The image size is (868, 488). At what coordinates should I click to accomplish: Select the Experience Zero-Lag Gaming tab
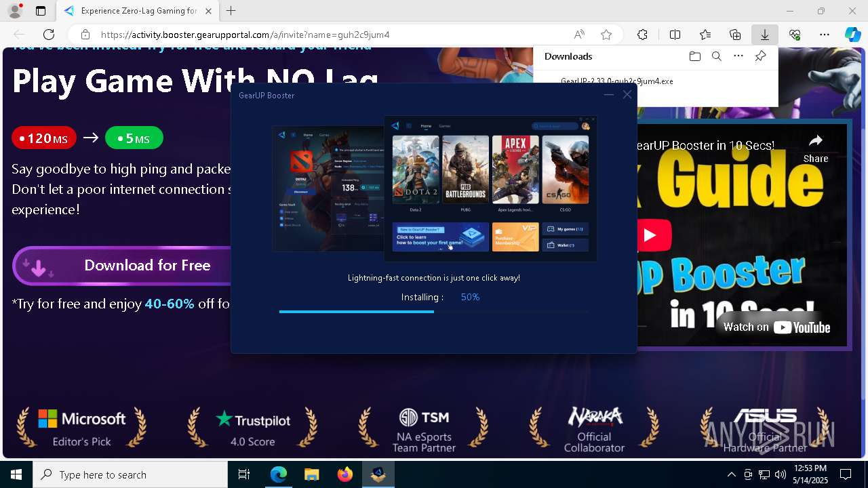click(136, 11)
